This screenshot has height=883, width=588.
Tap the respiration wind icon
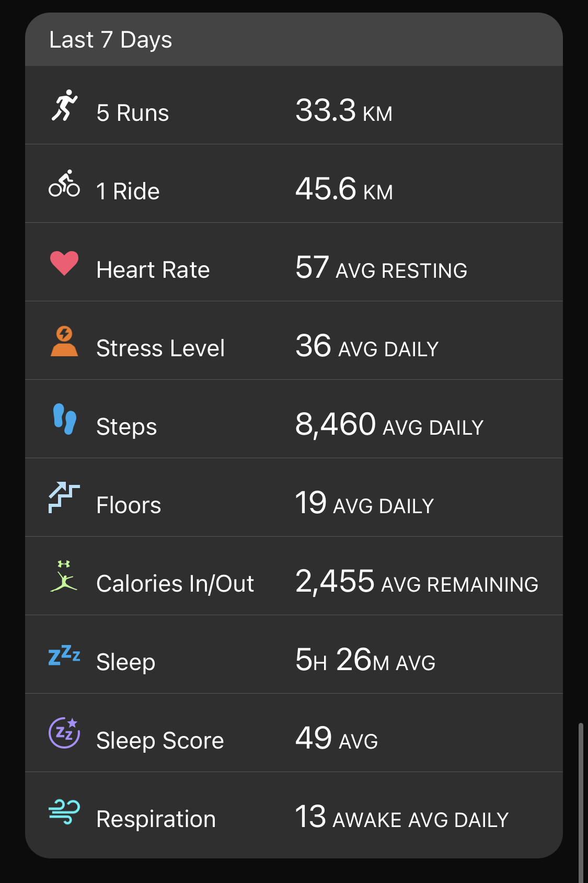64,812
